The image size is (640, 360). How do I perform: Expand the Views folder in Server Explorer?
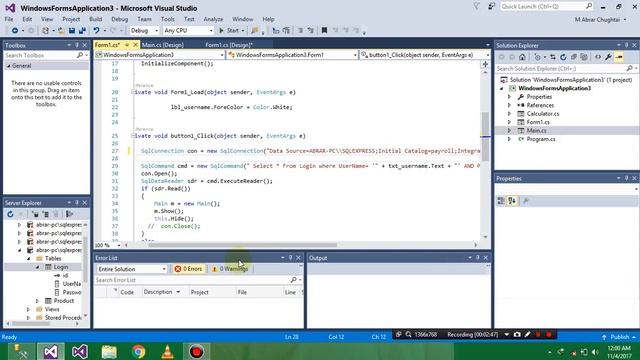tap(28, 309)
